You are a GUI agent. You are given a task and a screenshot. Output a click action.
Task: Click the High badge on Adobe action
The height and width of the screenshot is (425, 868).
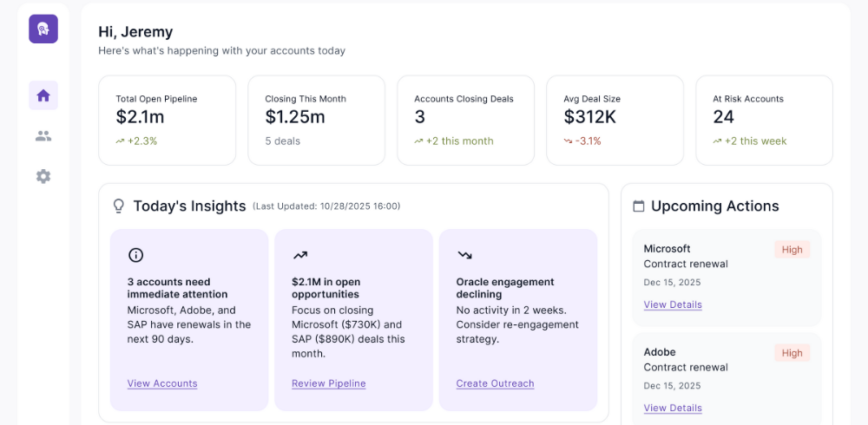[x=792, y=353]
